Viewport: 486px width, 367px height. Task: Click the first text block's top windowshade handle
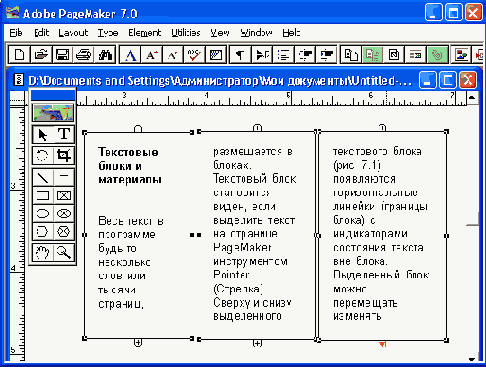(x=138, y=129)
